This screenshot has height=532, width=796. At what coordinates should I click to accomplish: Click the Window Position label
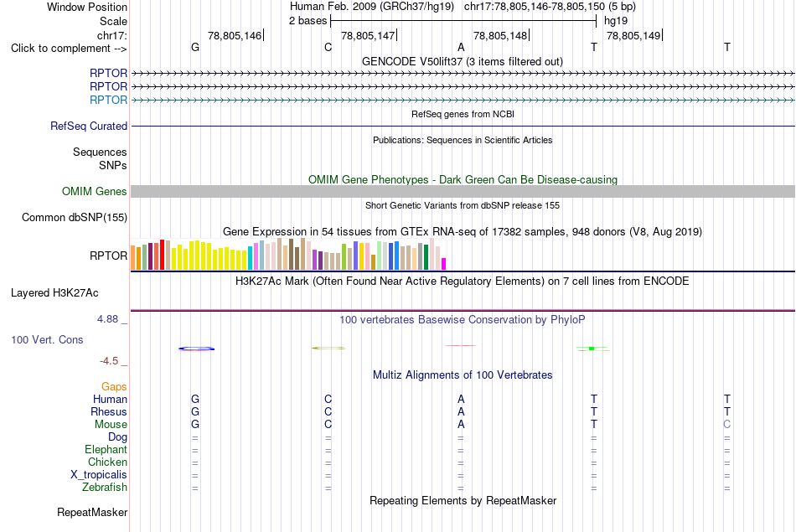click(87, 7)
